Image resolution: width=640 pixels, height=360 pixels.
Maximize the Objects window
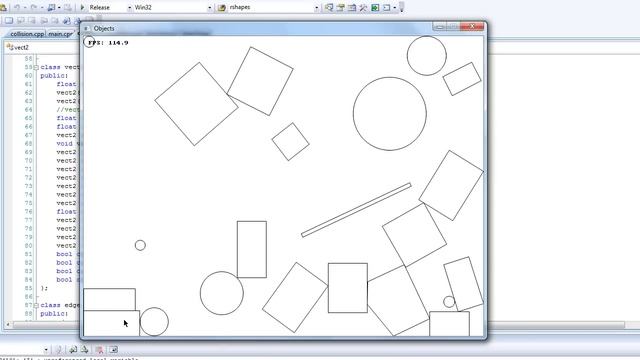coord(453,27)
